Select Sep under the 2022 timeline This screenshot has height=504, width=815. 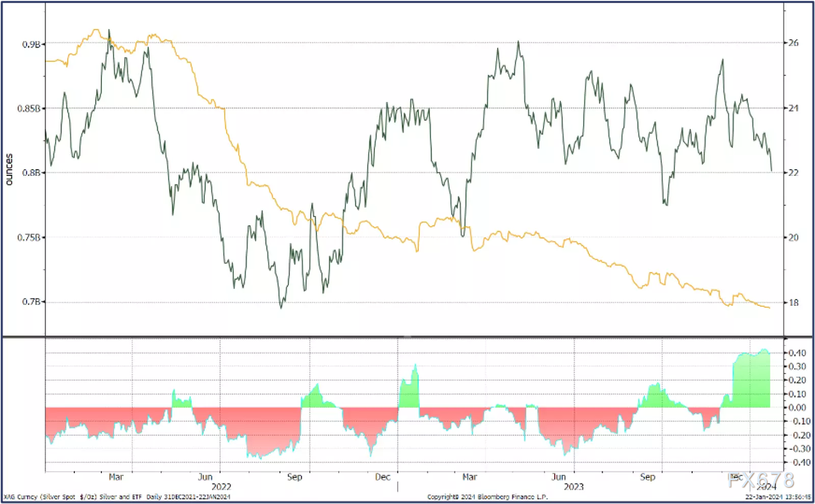(294, 477)
